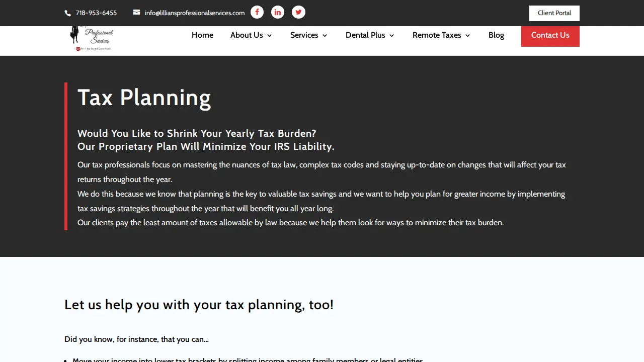Open the Dental Plus menu
Image resolution: width=644 pixels, height=362 pixels.
point(365,35)
